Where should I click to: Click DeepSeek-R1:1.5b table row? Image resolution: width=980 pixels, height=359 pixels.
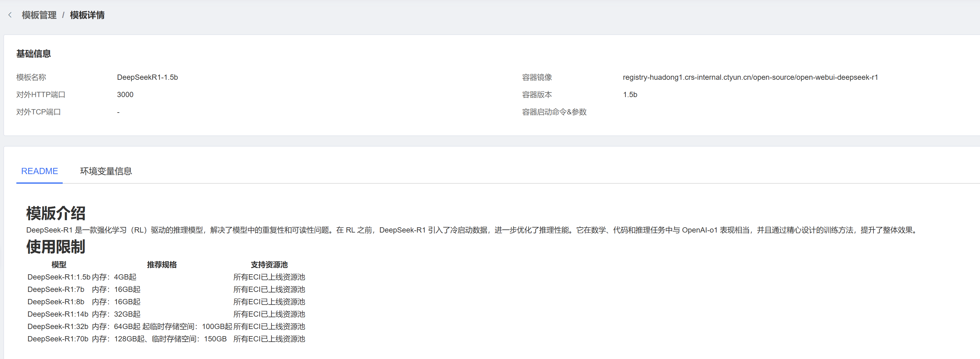tap(59, 277)
